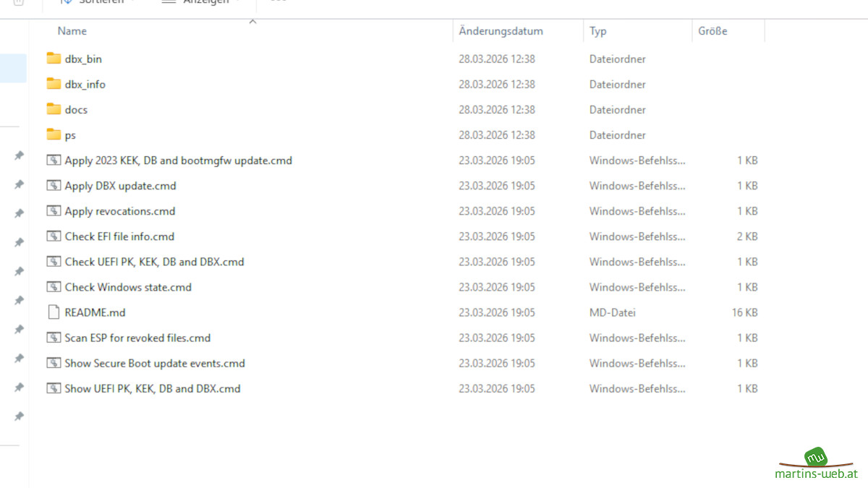The image size is (868, 488).
Task: Sort by the Typ column header
Action: click(x=598, y=31)
